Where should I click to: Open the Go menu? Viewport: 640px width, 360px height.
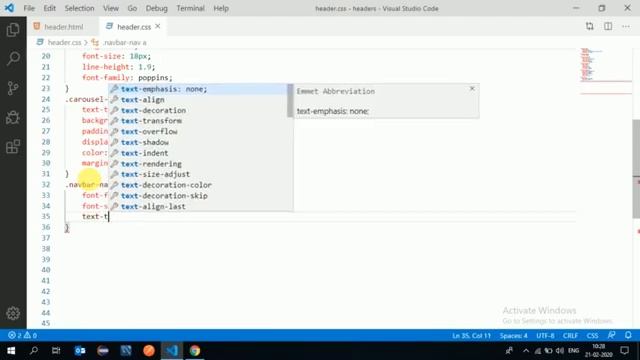pos(132,8)
